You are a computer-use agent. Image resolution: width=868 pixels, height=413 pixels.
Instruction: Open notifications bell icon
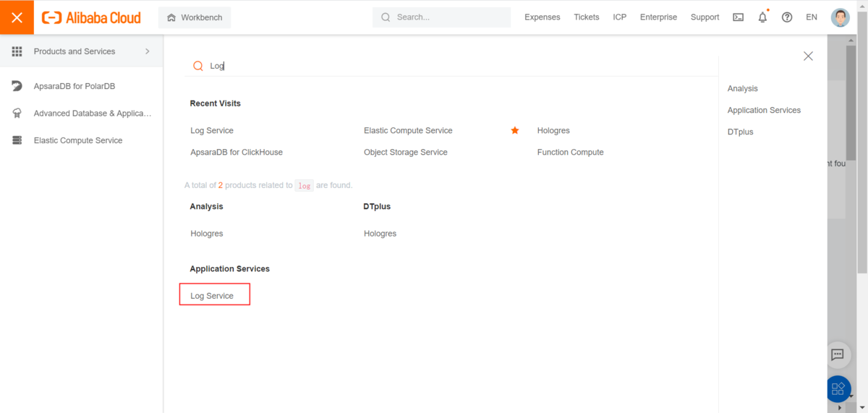(762, 17)
